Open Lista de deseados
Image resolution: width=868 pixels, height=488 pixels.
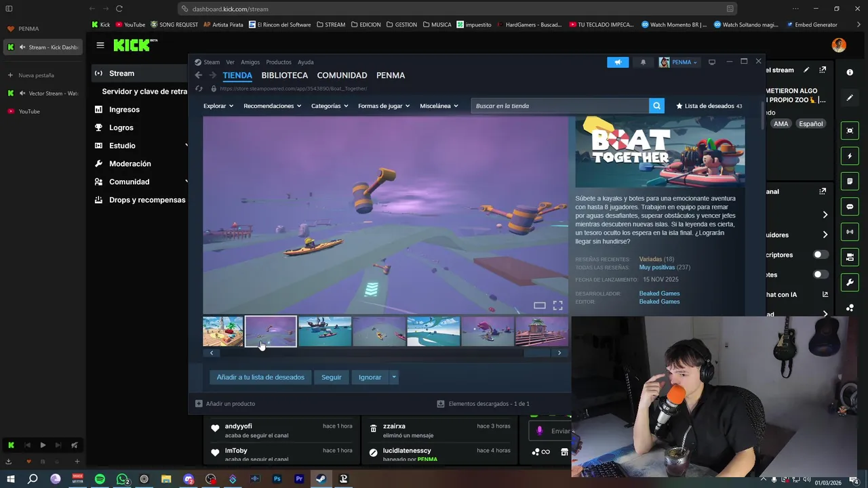709,106
